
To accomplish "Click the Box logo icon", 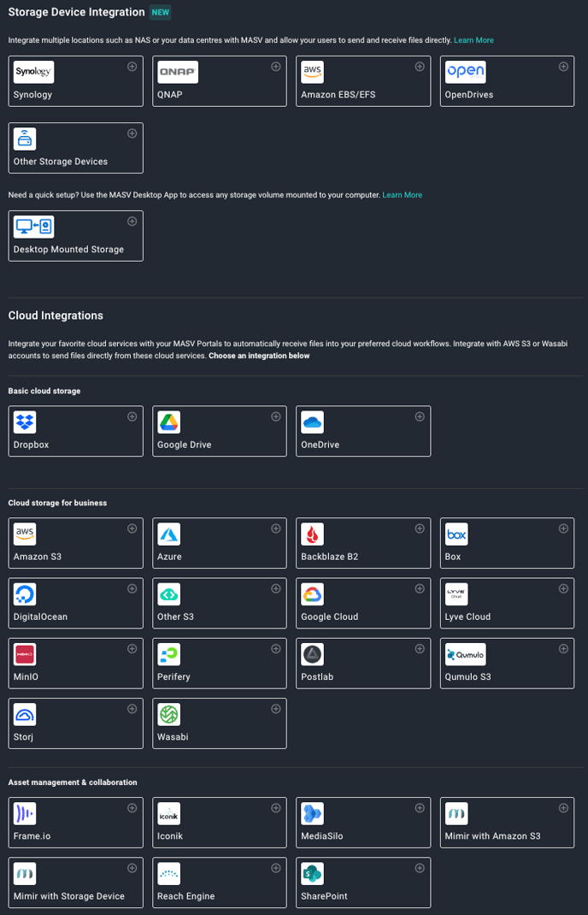I will 456,534.
